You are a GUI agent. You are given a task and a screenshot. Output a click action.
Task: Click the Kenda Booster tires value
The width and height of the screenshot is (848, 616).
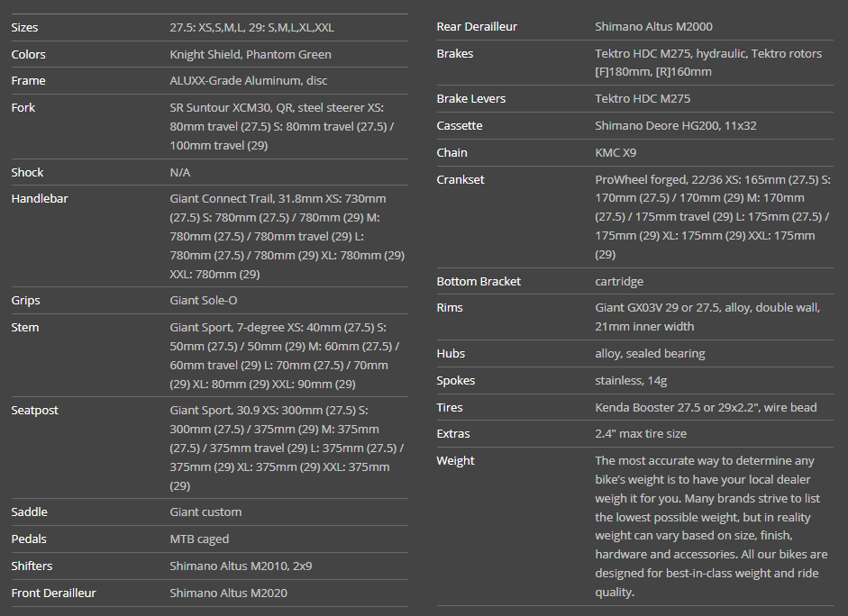706,408
